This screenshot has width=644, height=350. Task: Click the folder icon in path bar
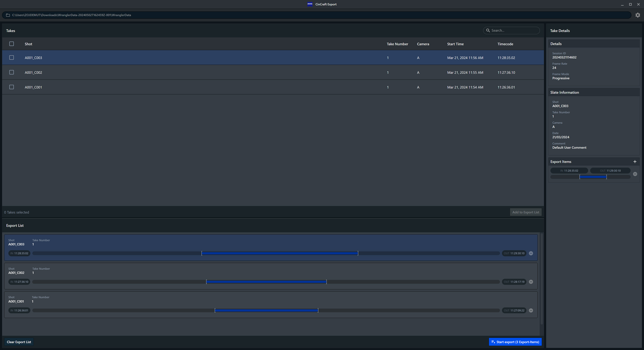coord(8,15)
